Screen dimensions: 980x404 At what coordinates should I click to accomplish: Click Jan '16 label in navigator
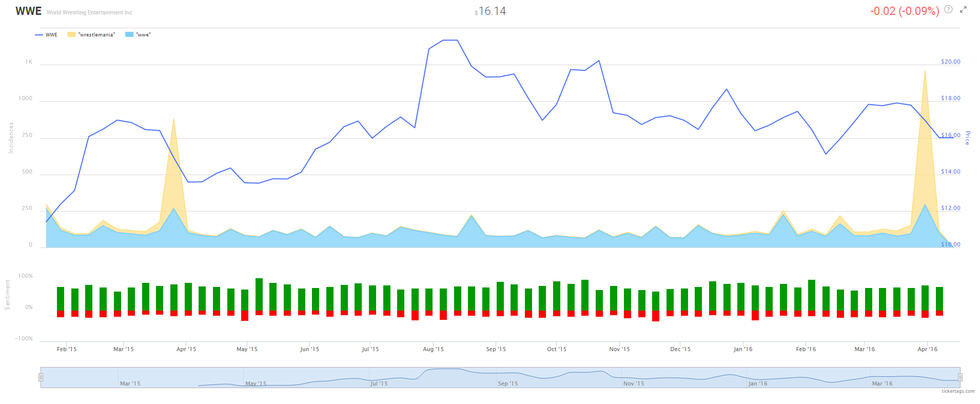(x=758, y=383)
